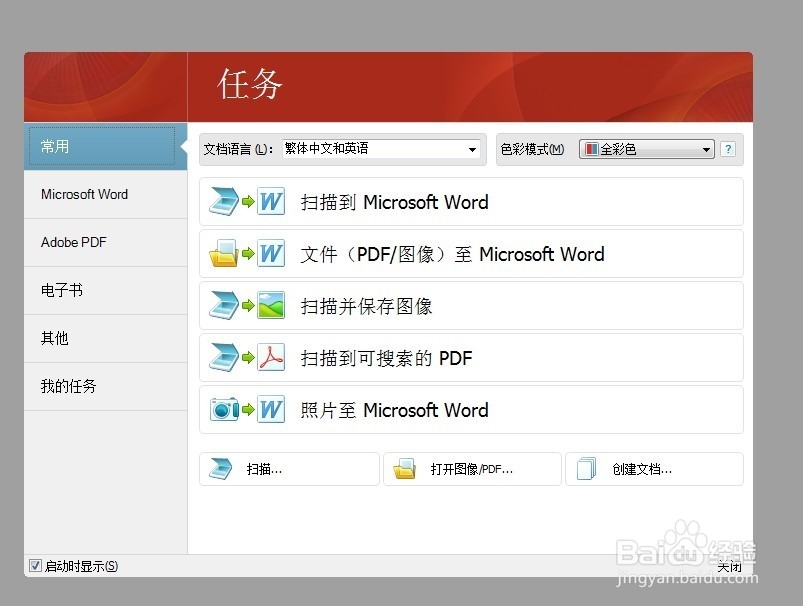
Task: Start the 扫描并保存图像 task
Action: point(471,306)
